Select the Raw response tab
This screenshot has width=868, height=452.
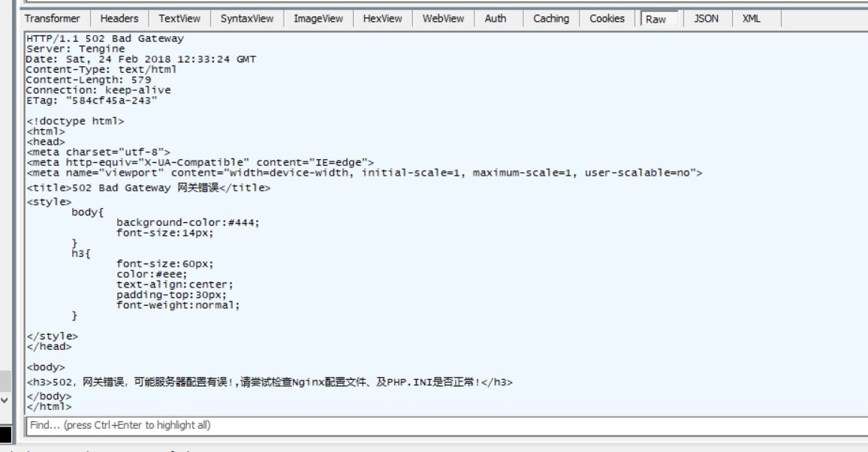click(656, 20)
